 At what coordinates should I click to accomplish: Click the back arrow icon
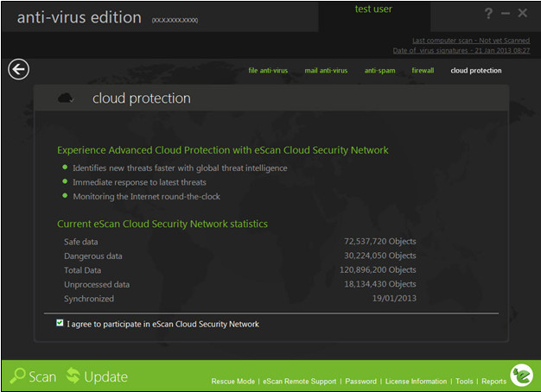pos(19,69)
